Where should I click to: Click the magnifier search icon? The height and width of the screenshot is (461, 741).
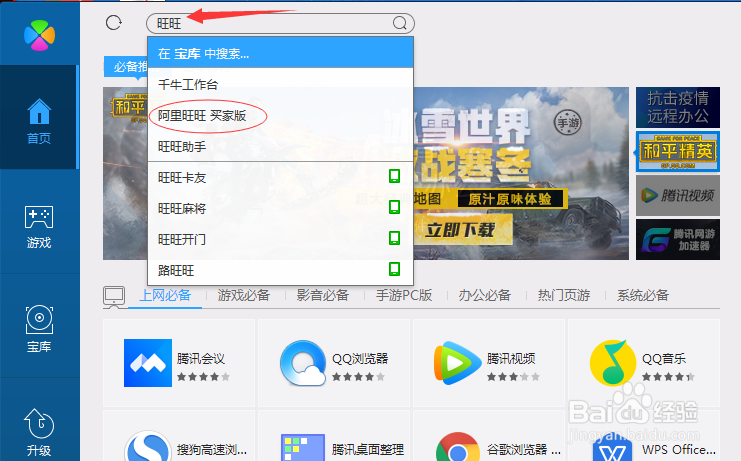pyautogui.click(x=400, y=23)
